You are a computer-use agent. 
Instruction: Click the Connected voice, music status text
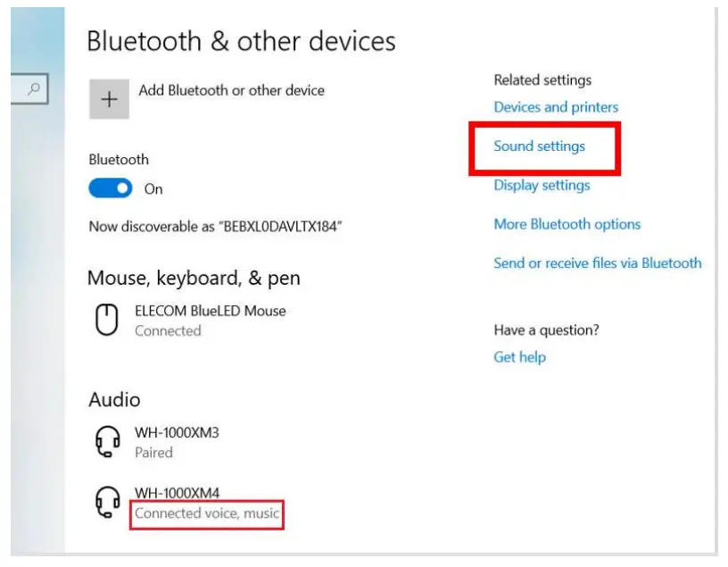coord(207,513)
